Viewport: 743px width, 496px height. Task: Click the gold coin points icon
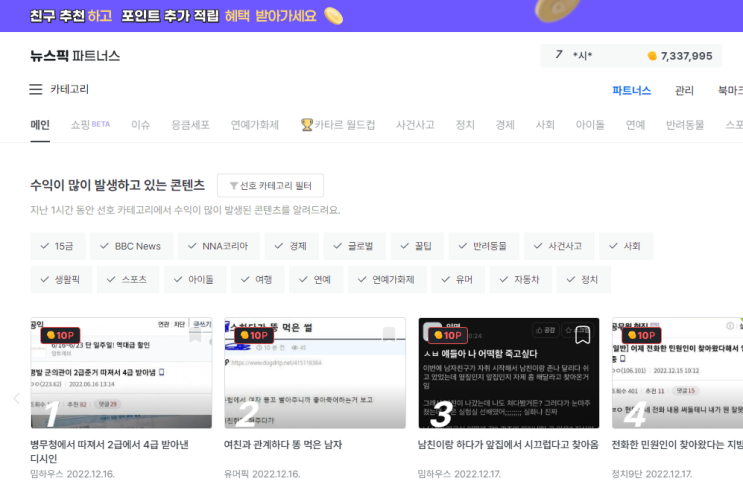pyautogui.click(x=652, y=56)
